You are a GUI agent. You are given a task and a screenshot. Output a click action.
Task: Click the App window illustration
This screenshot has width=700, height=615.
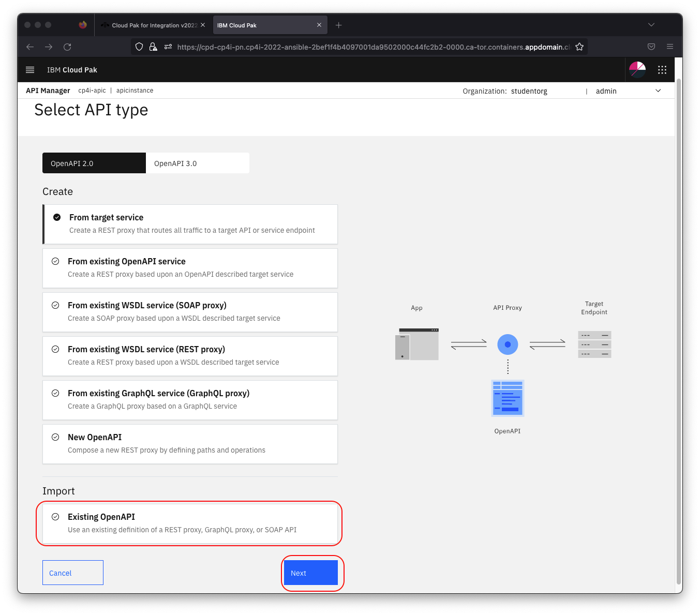[417, 344]
